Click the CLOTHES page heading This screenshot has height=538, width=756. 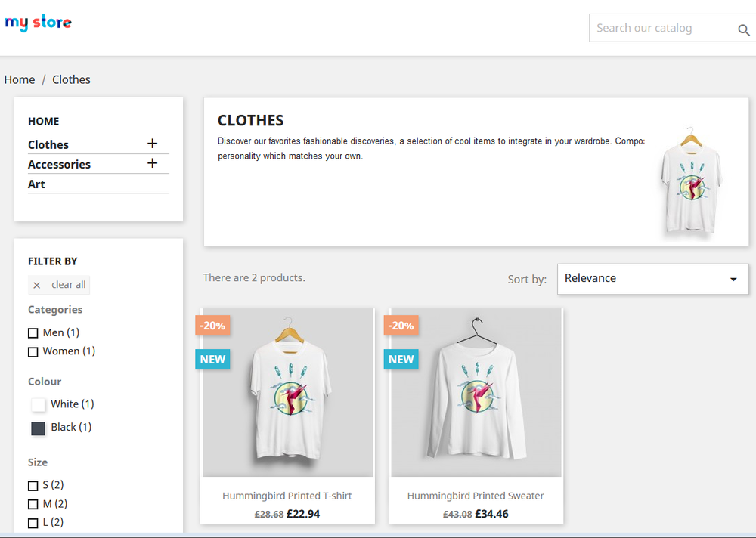coord(251,120)
